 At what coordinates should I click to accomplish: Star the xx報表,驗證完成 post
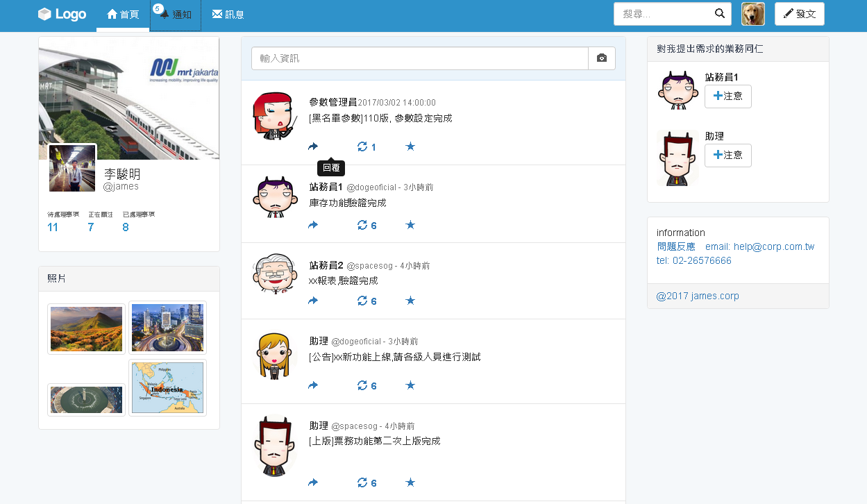pos(410,301)
